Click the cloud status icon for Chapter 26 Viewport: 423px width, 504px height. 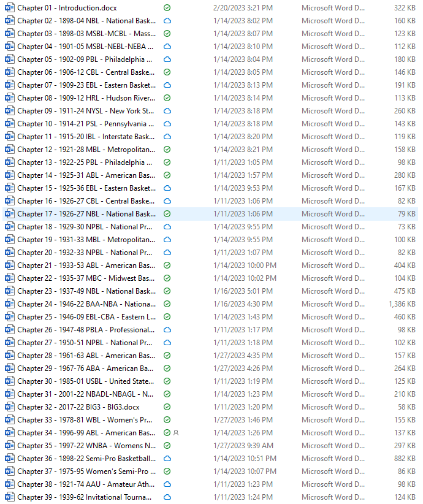coord(167,330)
